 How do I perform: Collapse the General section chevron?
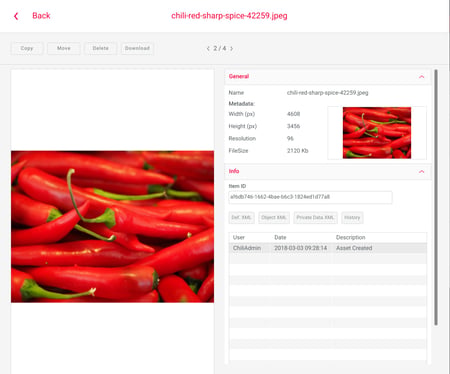[421, 77]
